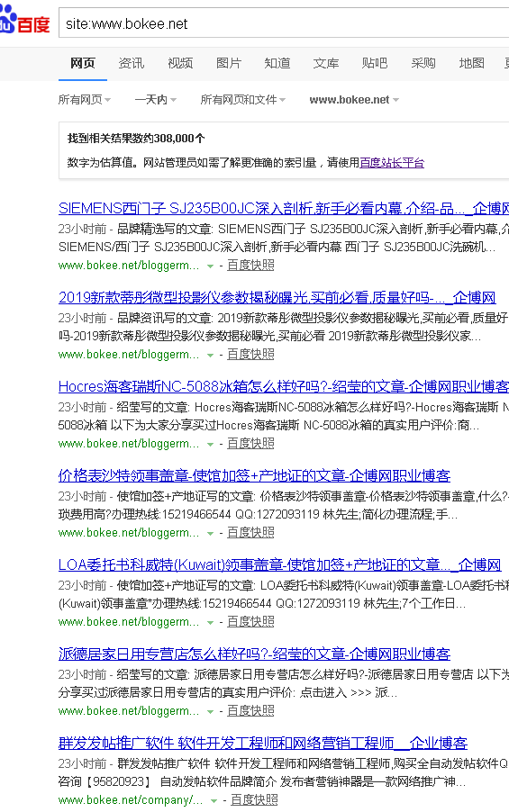Expand URL arrow under the 派德居家日用专营店 result
The width and height of the screenshot is (509, 812).
point(210,711)
